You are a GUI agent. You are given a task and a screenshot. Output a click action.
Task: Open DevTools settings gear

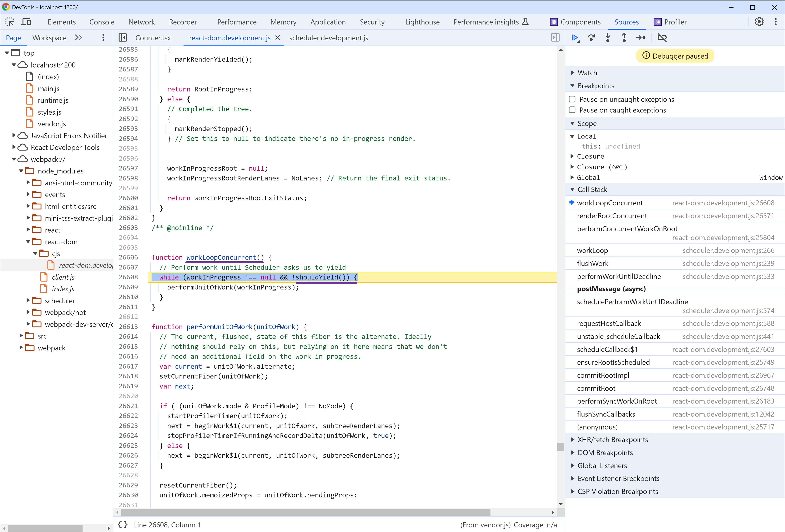(x=759, y=22)
